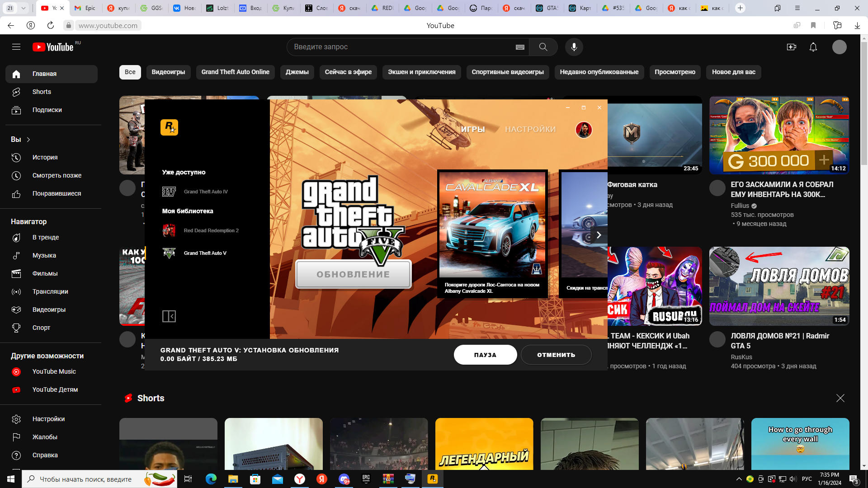
Task: Open YouTube Music link
Action: coord(52,372)
